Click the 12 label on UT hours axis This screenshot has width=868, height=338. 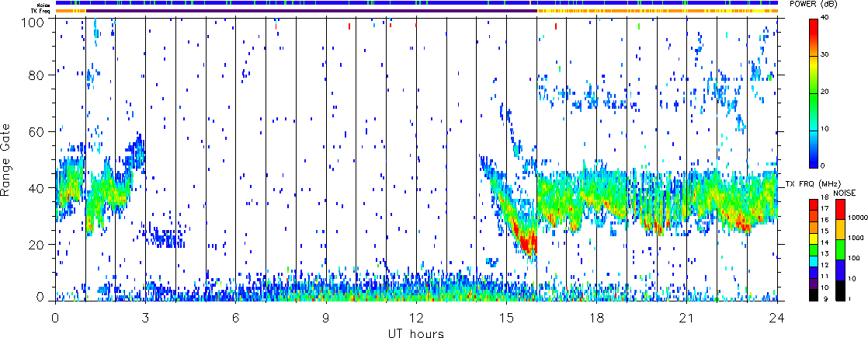click(x=416, y=318)
